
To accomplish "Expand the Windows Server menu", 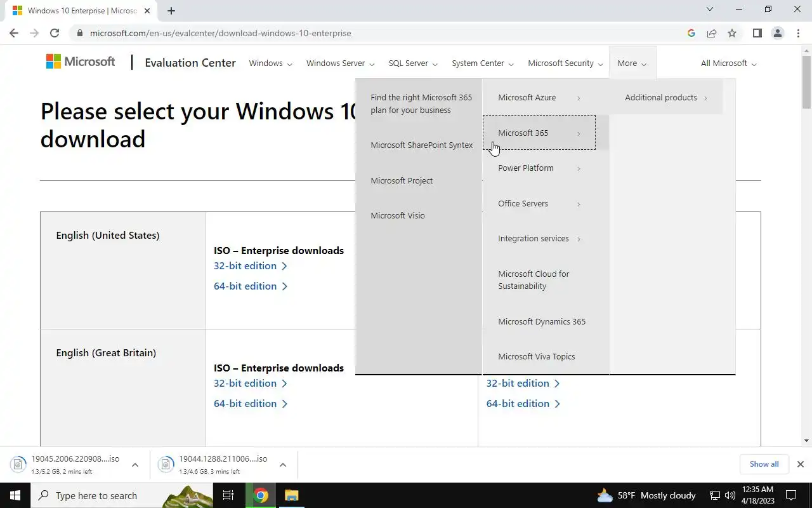I will click(340, 63).
